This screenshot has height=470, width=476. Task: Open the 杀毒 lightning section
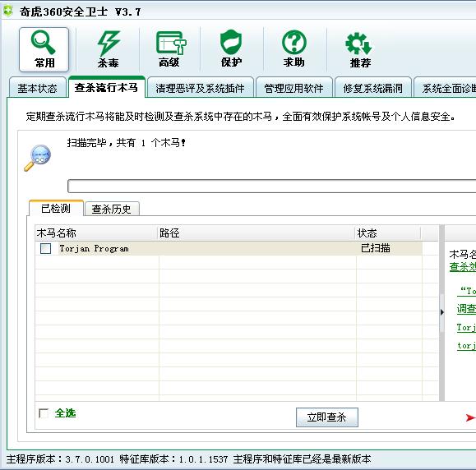point(108,49)
